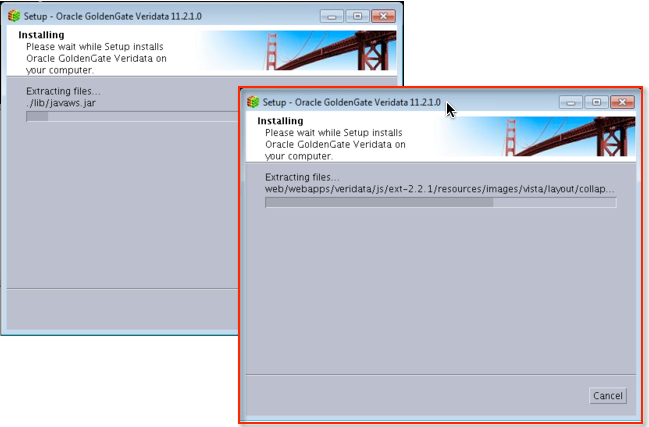The width and height of the screenshot is (649, 427).
Task: Click the front window's installer app icon
Action: pyautogui.click(x=253, y=102)
